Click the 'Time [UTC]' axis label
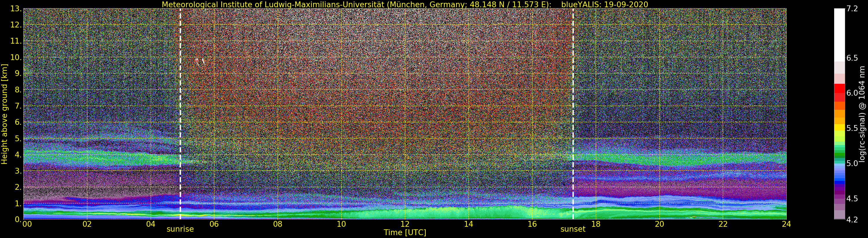This screenshot has width=868, height=238. [x=405, y=233]
